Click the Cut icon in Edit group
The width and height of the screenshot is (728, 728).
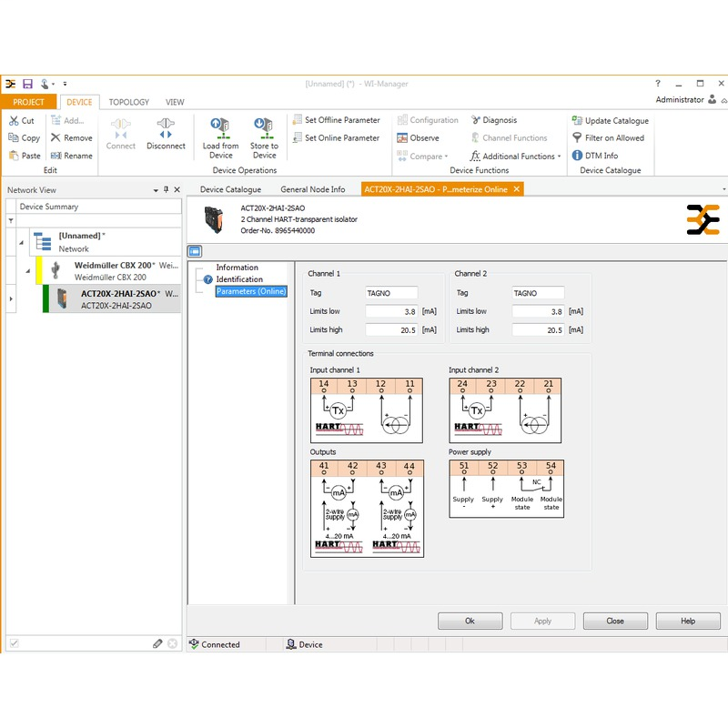point(14,121)
